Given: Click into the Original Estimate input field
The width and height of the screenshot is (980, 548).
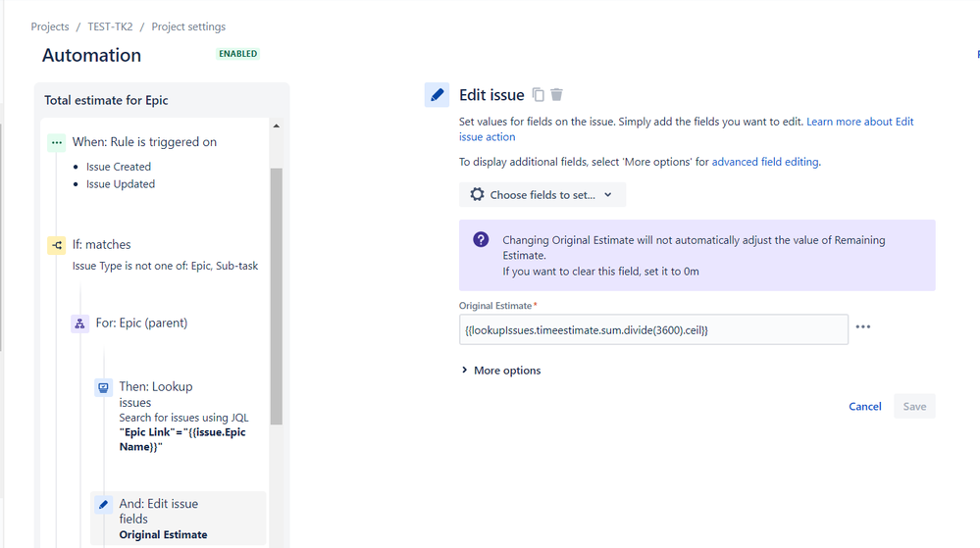Looking at the screenshot, I should pyautogui.click(x=653, y=330).
